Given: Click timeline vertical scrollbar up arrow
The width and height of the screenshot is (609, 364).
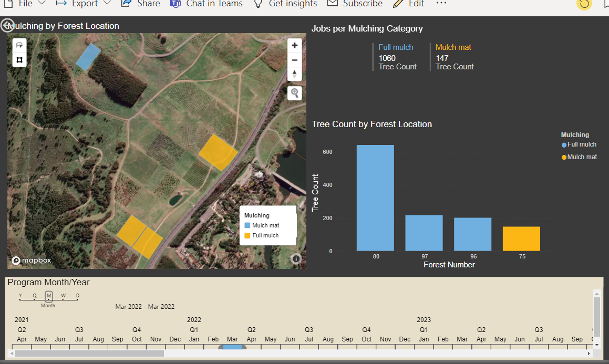Looking at the screenshot, I should [x=597, y=294].
